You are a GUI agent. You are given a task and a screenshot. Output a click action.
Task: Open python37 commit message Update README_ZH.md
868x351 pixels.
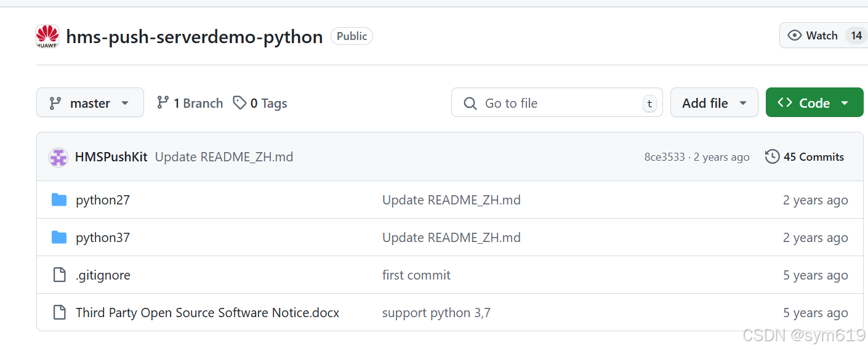451,238
